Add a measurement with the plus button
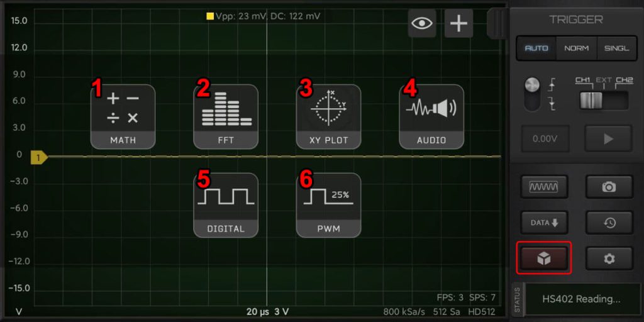This screenshot has width=644, height=322. (x=459, y=24)
